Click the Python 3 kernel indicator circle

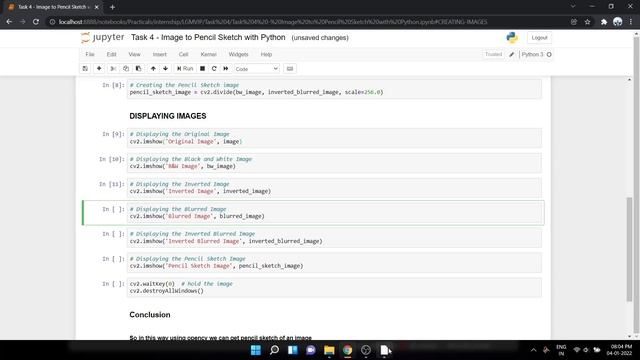pyautogui.click(x=549, y=54)
